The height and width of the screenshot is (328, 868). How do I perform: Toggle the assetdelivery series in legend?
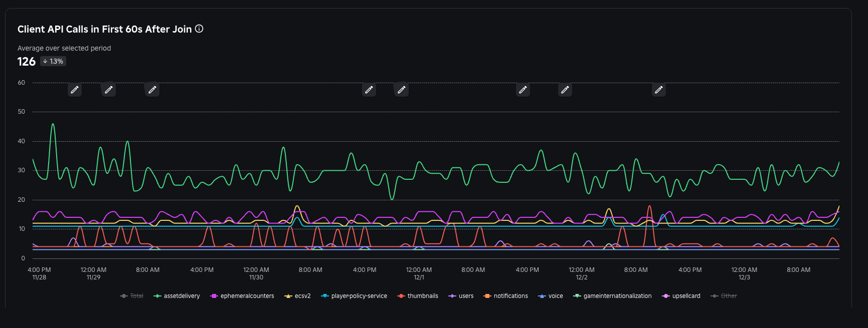(x=177, y=296)
